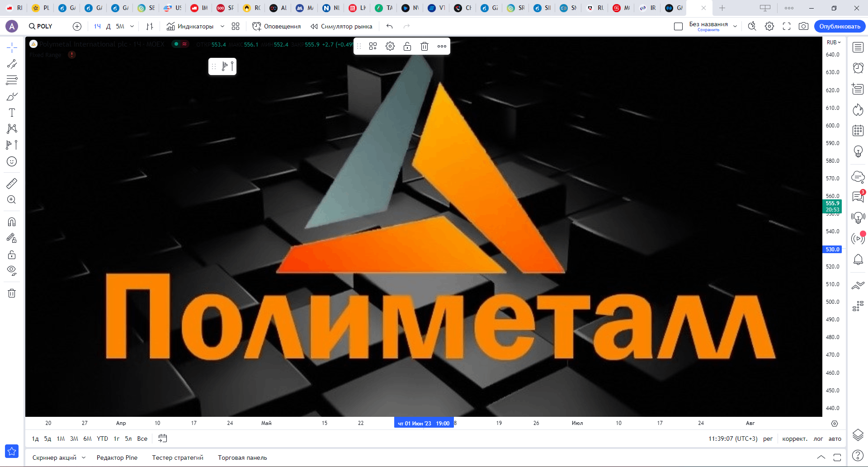Screen dimensions: 868x467
Task: Take a chart snapshot with camera icon
Action: click(x=803, y=26)
